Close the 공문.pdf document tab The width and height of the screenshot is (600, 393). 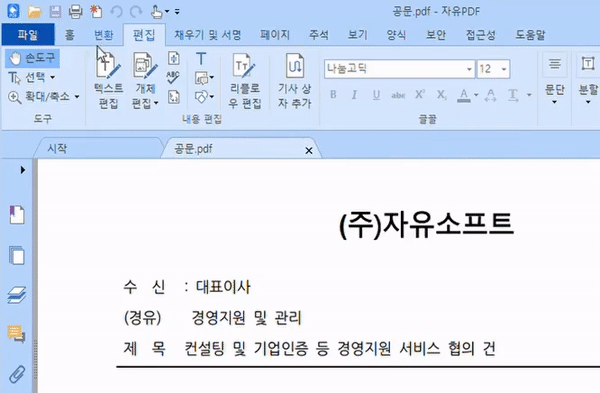click(x=309, y=151)
